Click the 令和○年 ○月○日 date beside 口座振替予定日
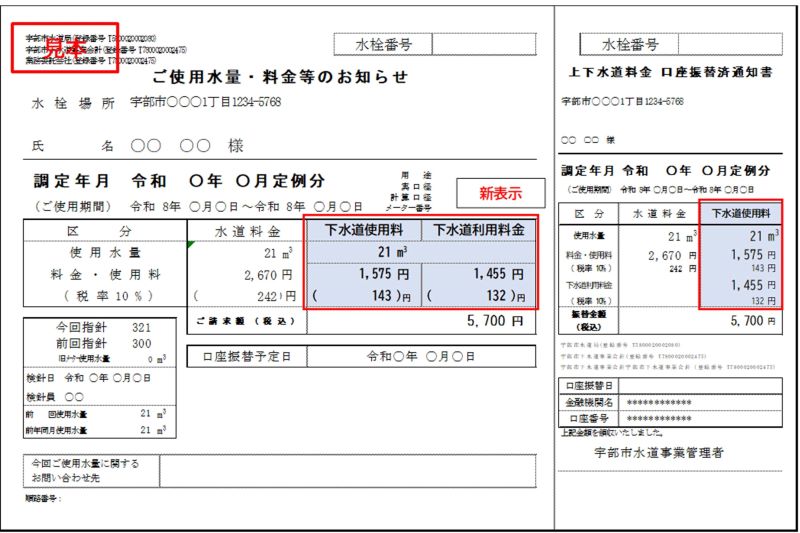The height and width of the screenshot is (533, 800). [420, 357]
